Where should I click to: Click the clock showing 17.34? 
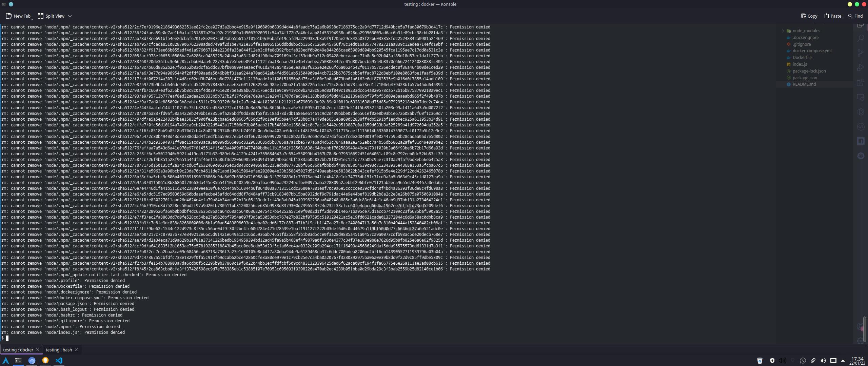coord(857,361)
